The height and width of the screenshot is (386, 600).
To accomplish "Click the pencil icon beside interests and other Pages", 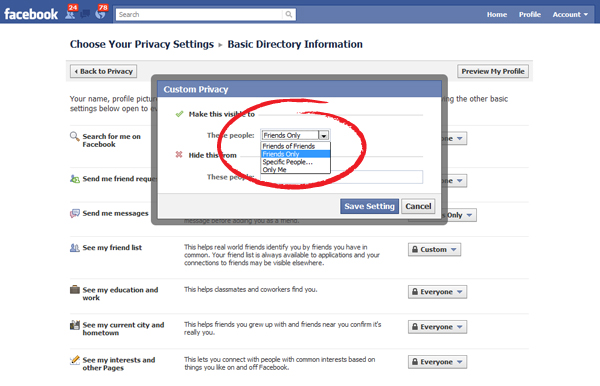I will (x=75, y=360).
